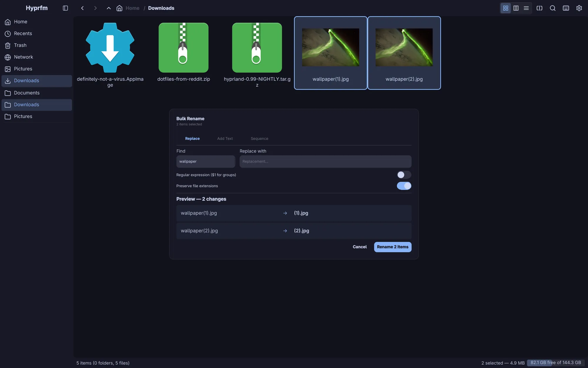The height and width of the screenshot is (368, 588).
Task: Go forward with the right chevron
Action: [x=95, y=8]
